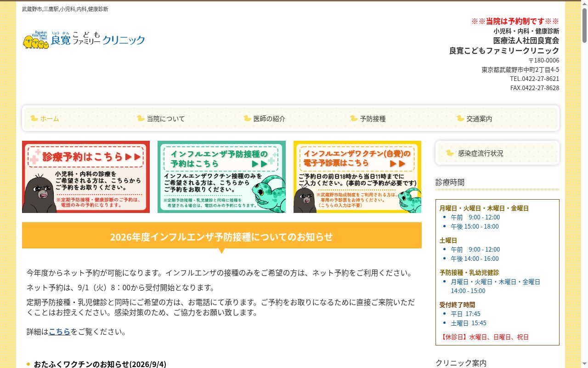Screen dimensions: 588x368
Task: Follow the こちら link in the notice
Action: (x=60, y=332)
